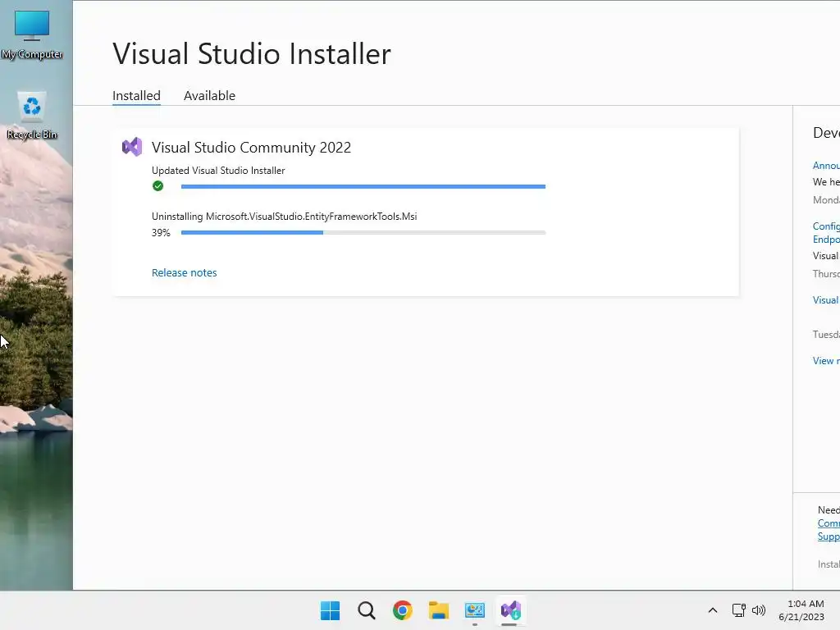Launch Google Chrome from the taskbar
The image size is (840, 630).
click(x=402, y=610)
